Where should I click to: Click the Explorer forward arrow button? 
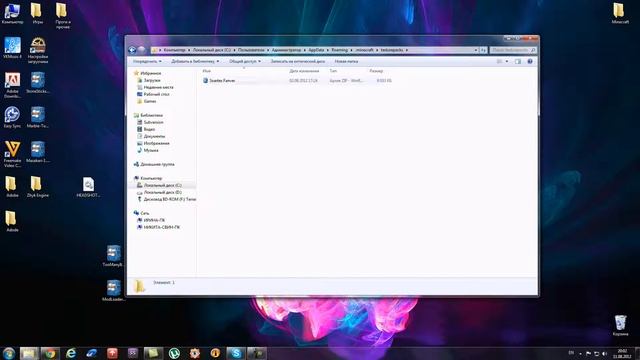tap(142, 50)
